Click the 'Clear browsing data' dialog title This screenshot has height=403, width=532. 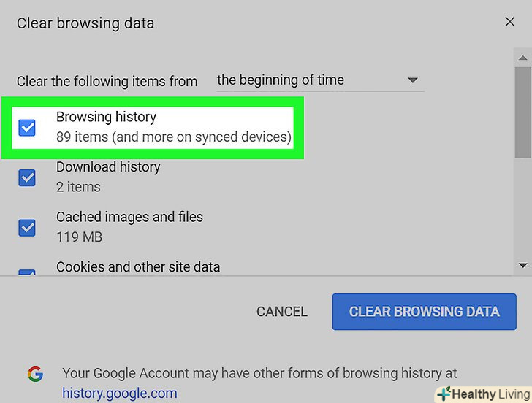85,23
